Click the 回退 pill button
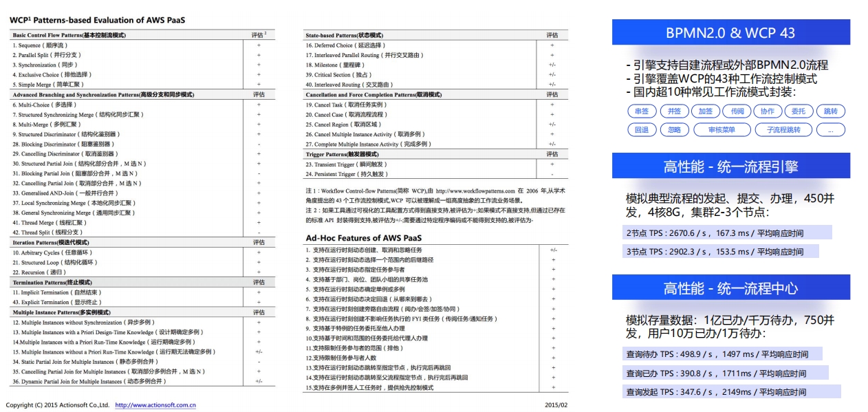868x412 pixels. coord(642,129)
